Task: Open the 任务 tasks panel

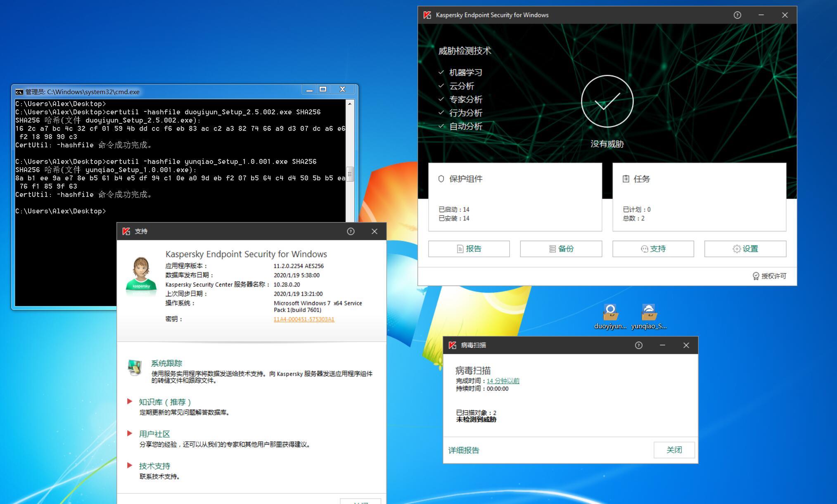Action: 699,197
